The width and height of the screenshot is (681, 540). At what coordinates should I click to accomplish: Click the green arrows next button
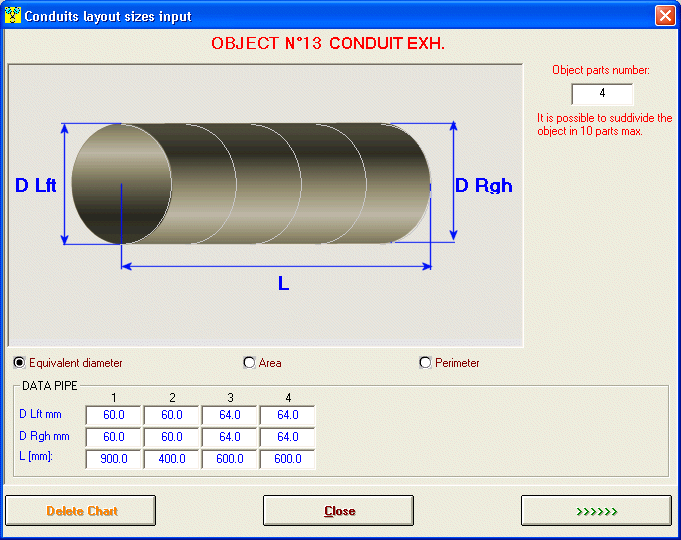(596, 510)
